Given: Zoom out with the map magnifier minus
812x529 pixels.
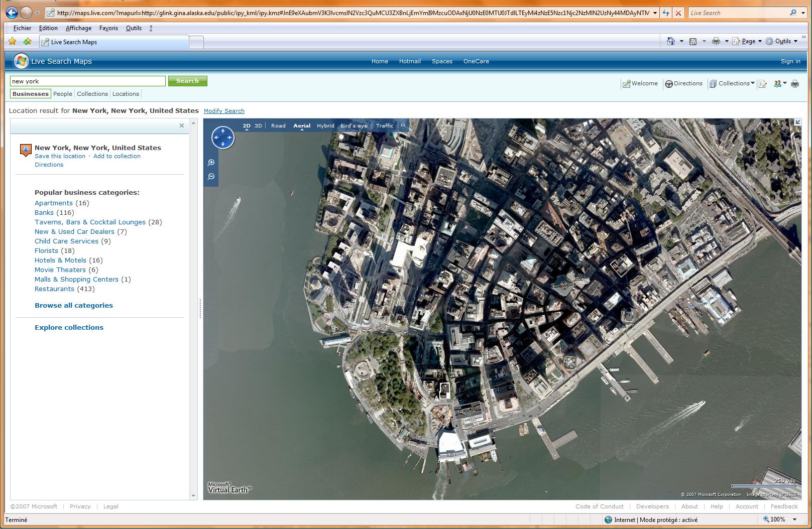Looking at the screenshot, I should (x=211, y=177).
